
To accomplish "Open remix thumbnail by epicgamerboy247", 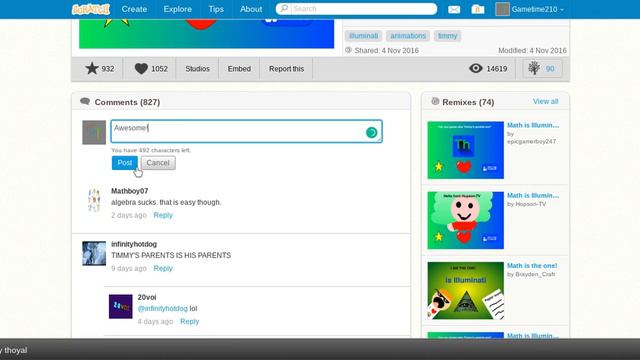I will point(465,150).
